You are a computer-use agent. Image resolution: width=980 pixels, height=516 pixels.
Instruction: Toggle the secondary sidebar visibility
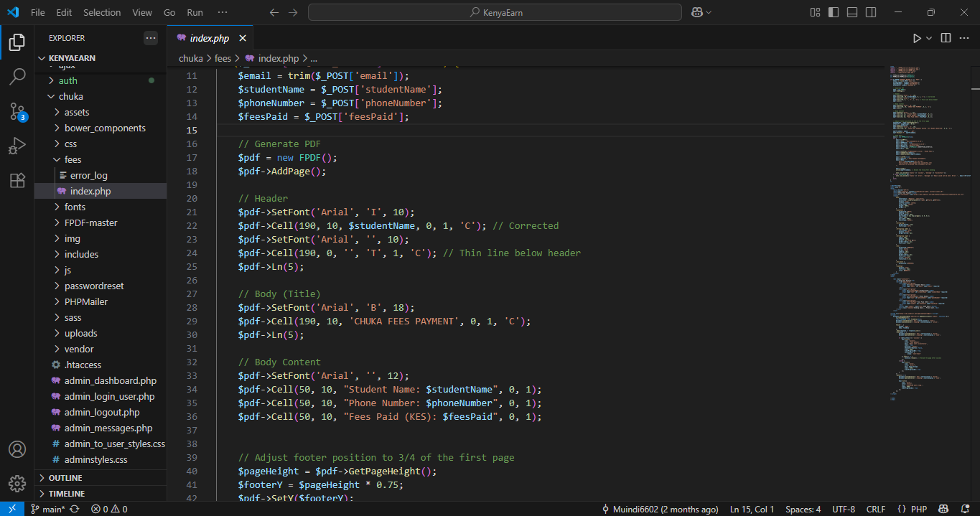pos(871,12)
